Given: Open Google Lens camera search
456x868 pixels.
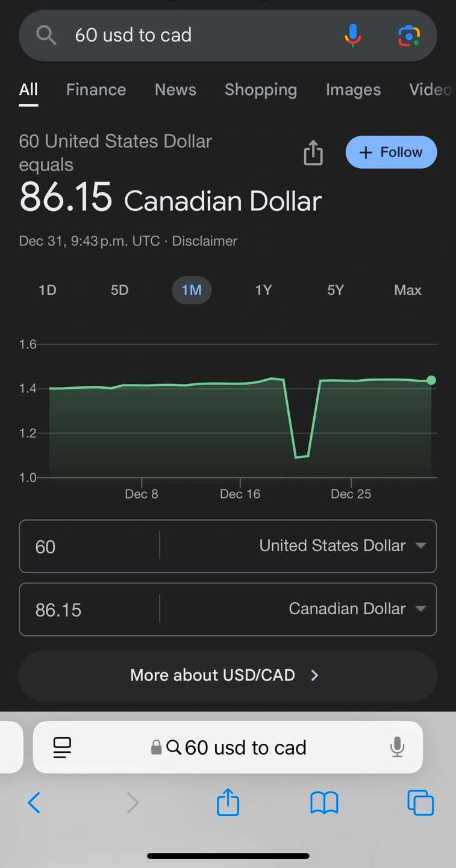Looking at the screenshot, I should (409, 36).
